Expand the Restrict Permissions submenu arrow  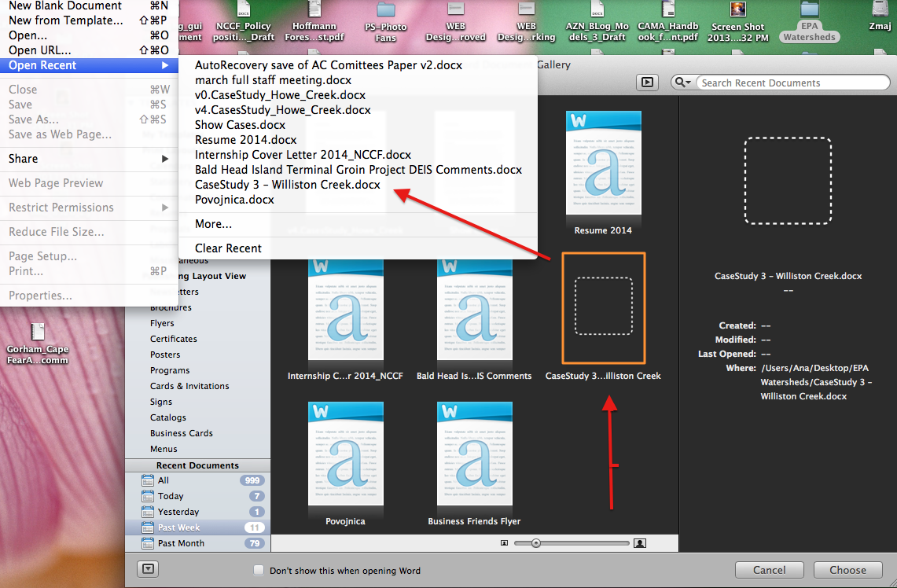[165, 207]
